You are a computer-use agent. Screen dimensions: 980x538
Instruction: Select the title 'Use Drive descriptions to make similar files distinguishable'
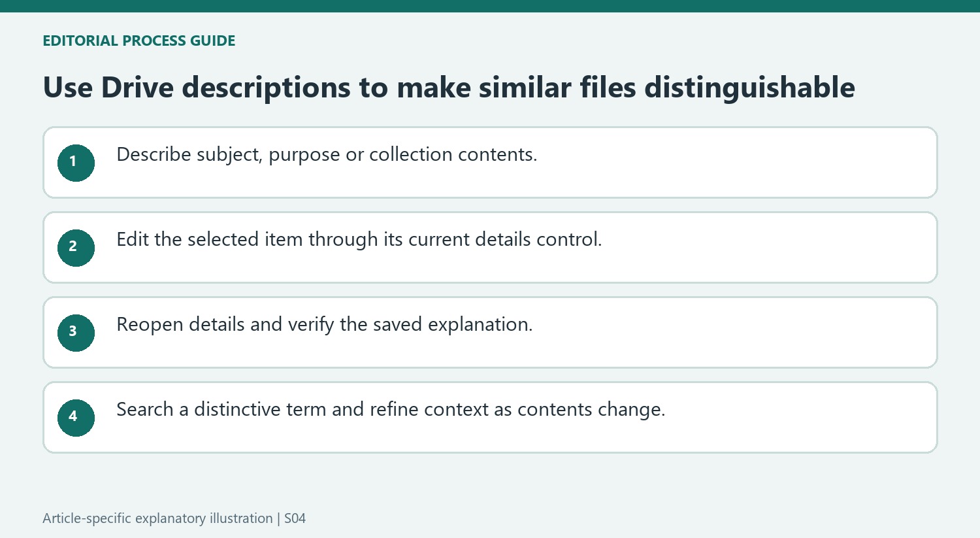(x=449, y=88)
